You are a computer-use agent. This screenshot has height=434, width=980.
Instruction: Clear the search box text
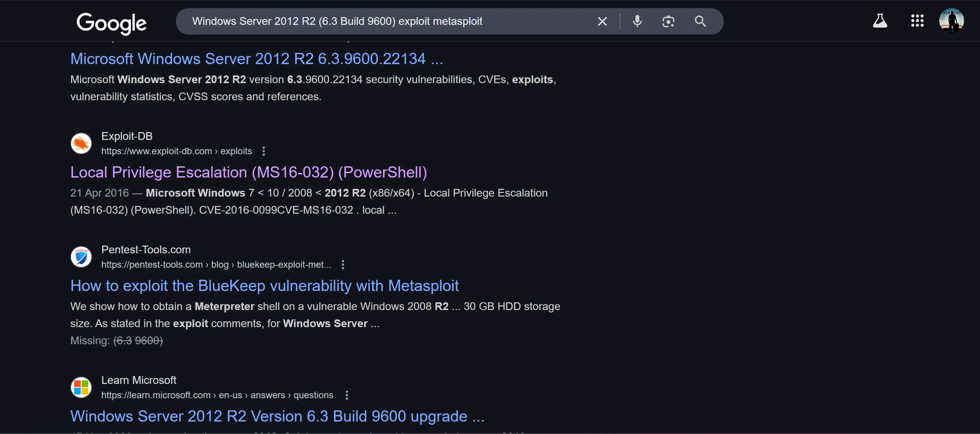click(x=602, y=21)
